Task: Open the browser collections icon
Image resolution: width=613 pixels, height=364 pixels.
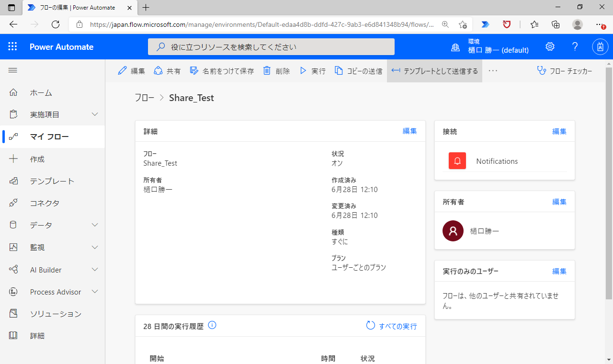Action: [556, 24]
